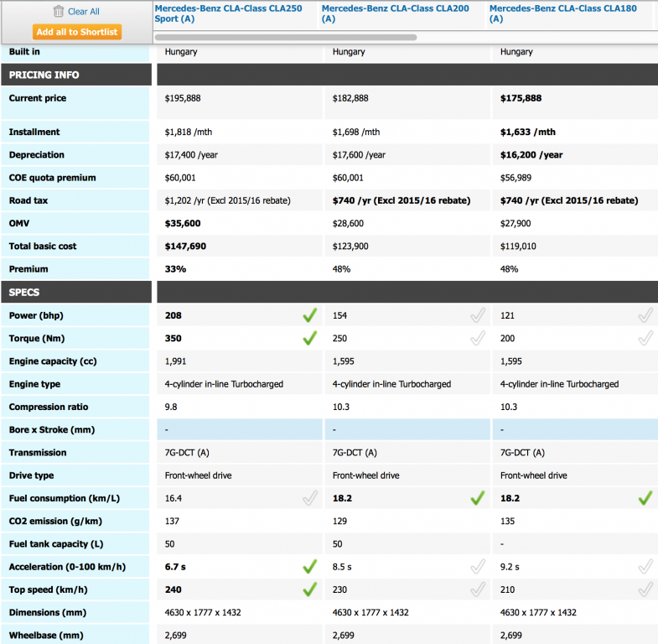Click the Current price row label
This screenshot has width=658, height=644.
tap(38, 98)
